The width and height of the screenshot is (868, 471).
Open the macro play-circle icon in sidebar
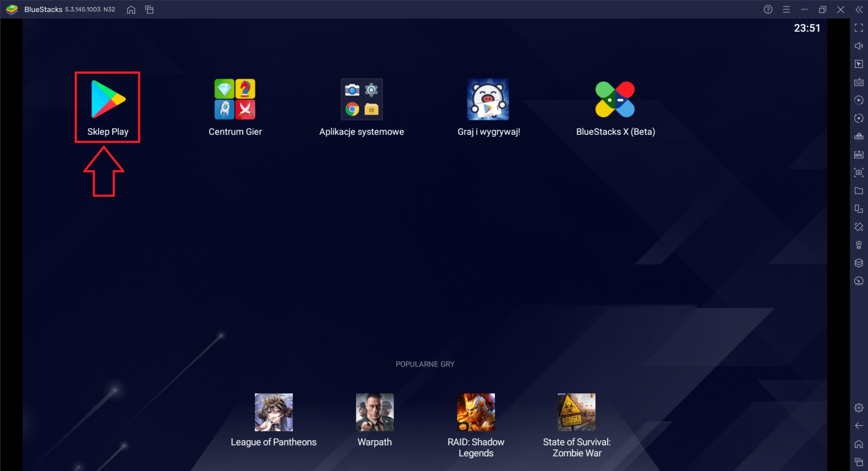(x=859, y=100)
